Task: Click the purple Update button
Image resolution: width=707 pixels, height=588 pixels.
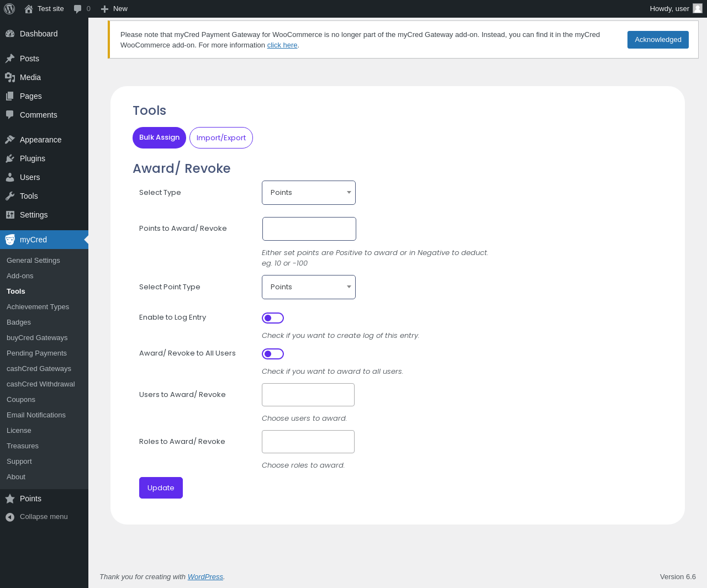Action: point(161,488)
